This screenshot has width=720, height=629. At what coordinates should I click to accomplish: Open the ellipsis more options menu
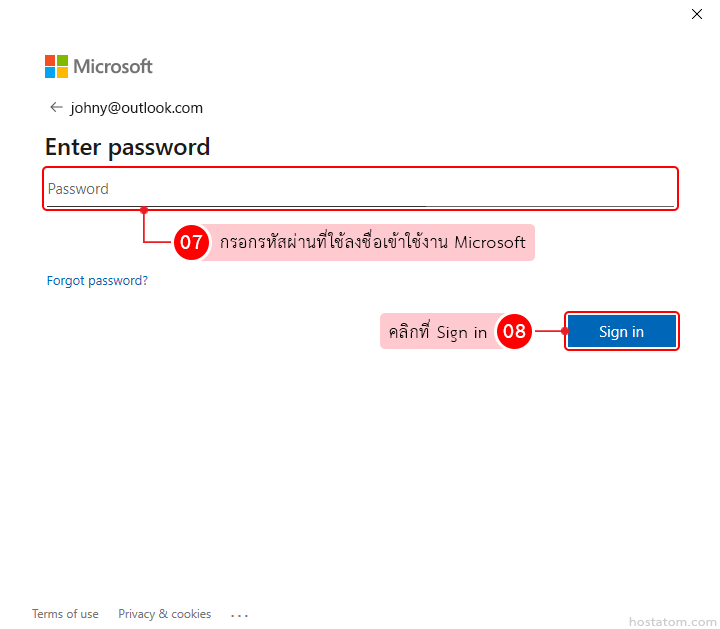[240, 615]
